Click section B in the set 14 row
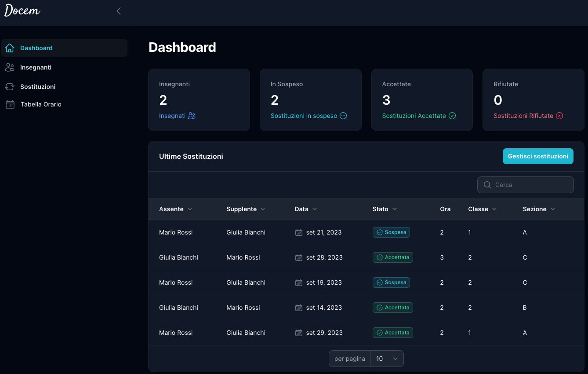Image resolution: width=588 pixels, height=374 pixels. tap(525, 308)
